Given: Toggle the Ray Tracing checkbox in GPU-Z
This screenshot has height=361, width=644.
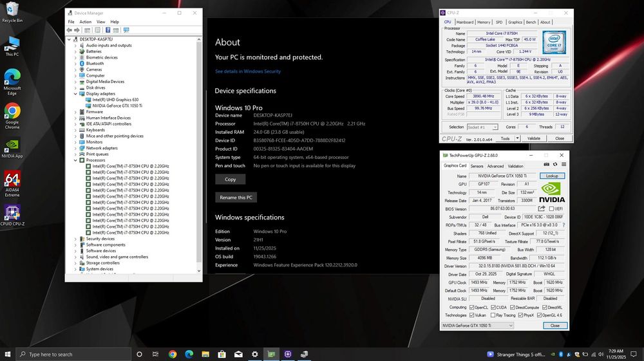Looking at the screenshot, I should [493, 315].
